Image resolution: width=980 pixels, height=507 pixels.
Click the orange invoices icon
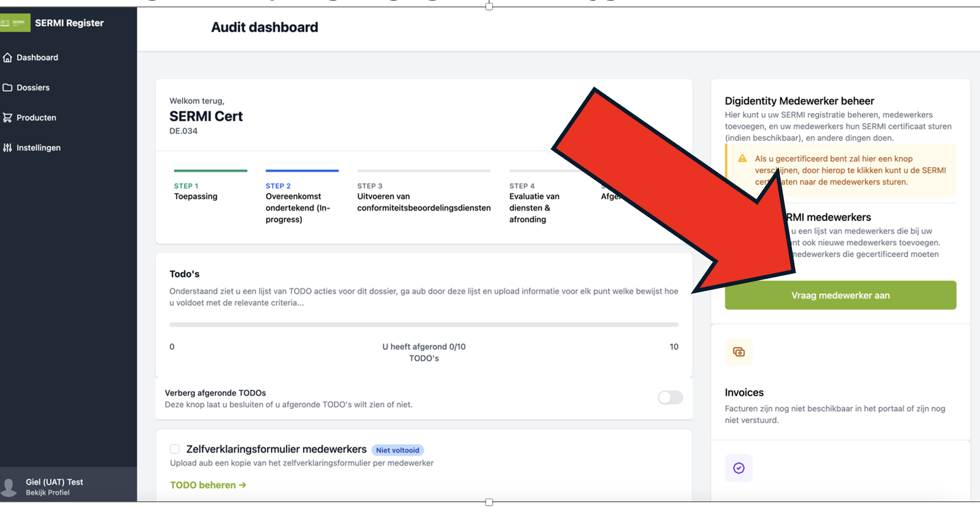coord(739,352)
